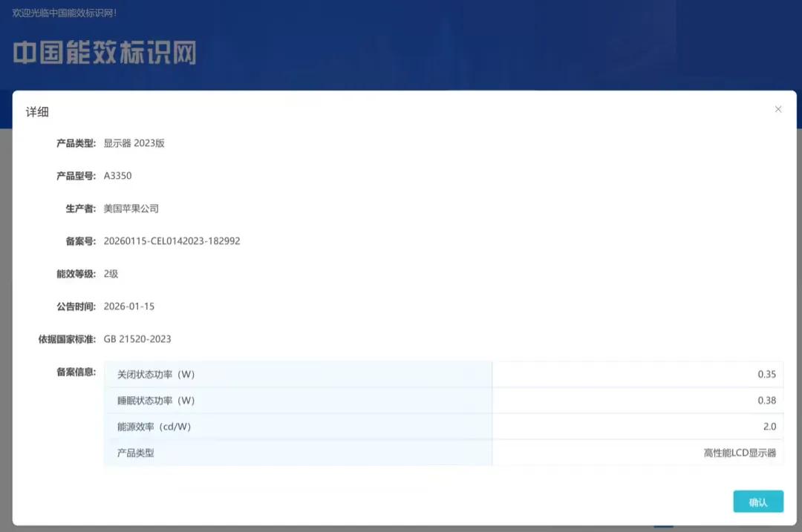Click the 睡眠状态功率（W） row label

coord(156,401)
